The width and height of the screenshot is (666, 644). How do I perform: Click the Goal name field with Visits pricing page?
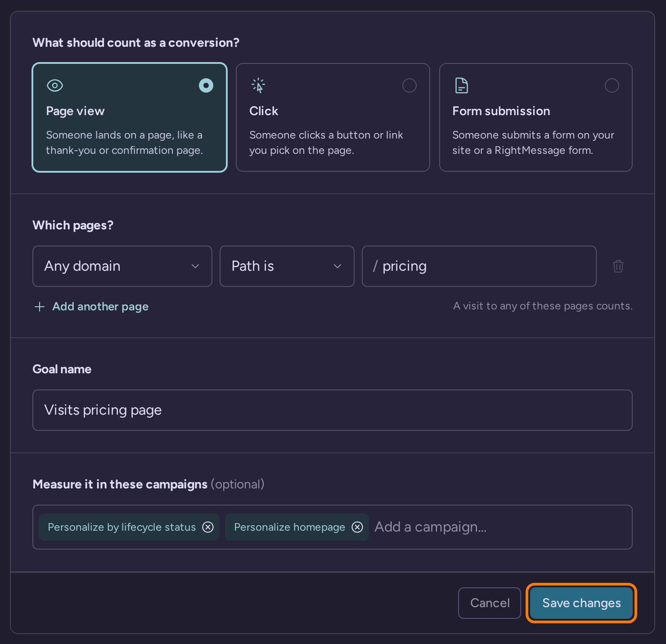333,410
